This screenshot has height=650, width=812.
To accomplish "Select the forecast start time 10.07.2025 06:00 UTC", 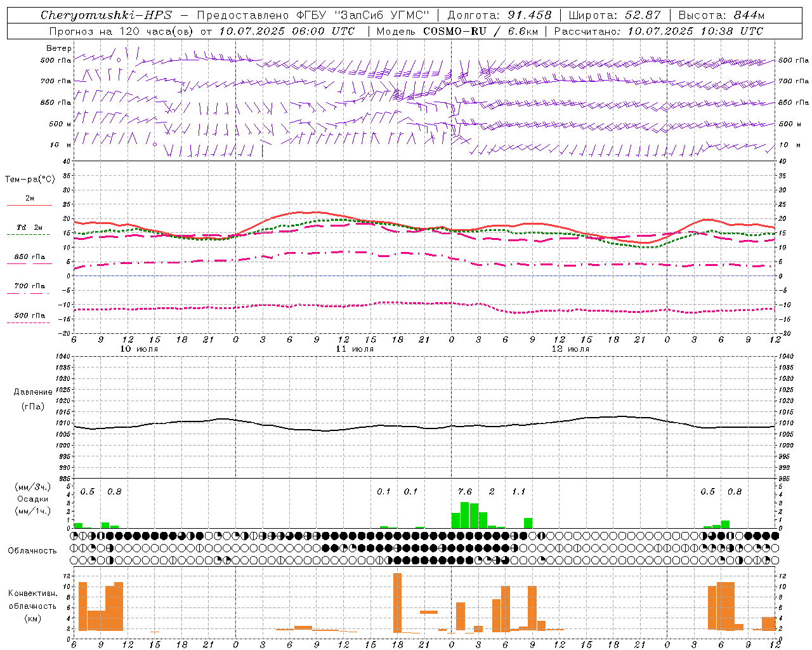I will 287,31.
